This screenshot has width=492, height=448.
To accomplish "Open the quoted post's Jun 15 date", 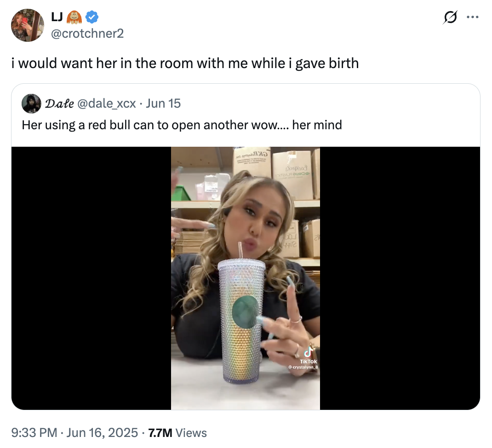I will pos(163,103).
